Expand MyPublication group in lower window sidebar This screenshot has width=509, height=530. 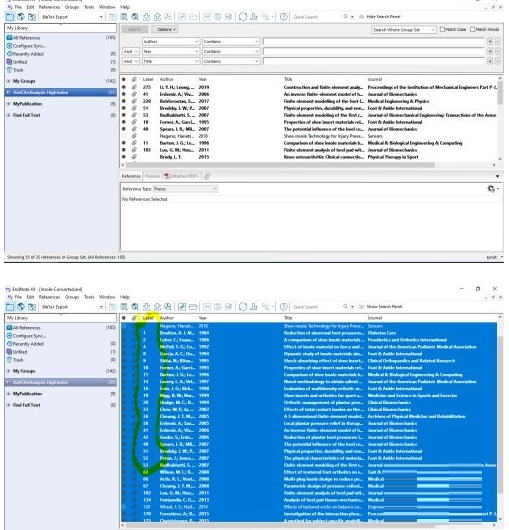8,394
